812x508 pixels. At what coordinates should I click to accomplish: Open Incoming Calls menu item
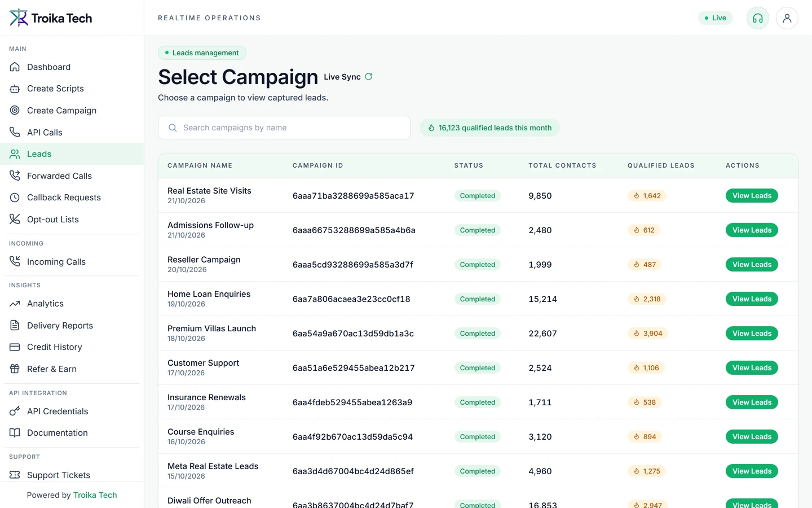click(72, 261)
